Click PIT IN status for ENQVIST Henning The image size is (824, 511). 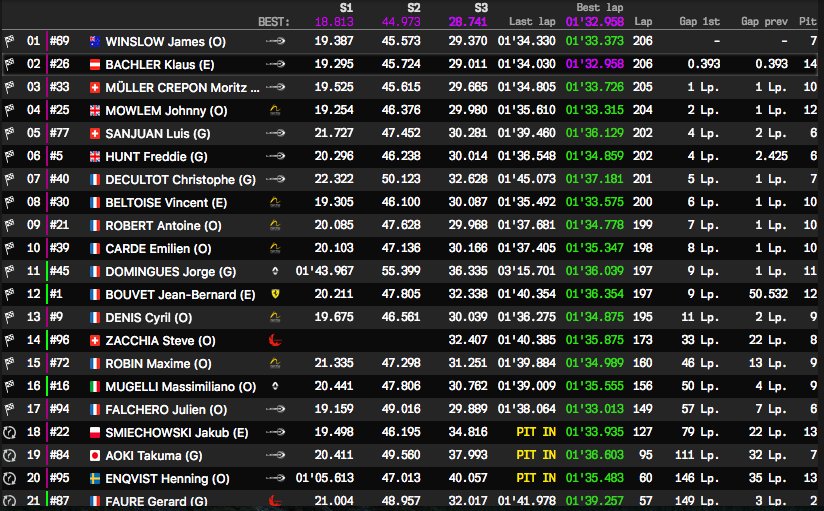[536, 478]
